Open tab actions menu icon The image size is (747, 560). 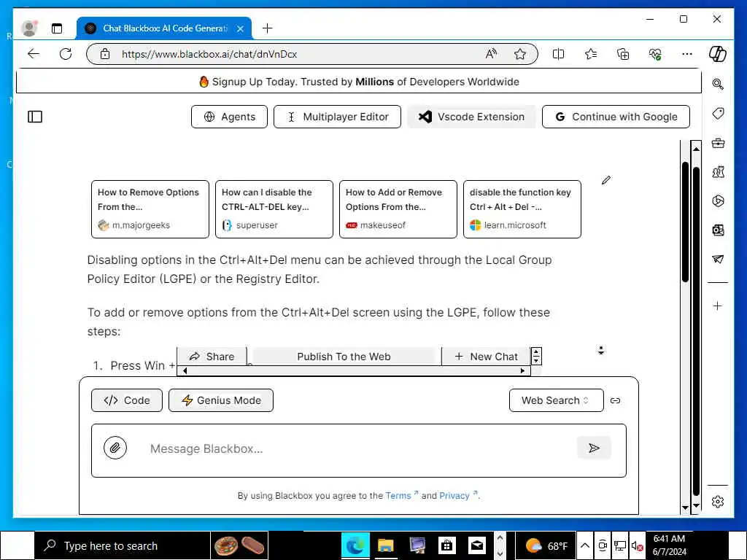[x=57, y=28]
